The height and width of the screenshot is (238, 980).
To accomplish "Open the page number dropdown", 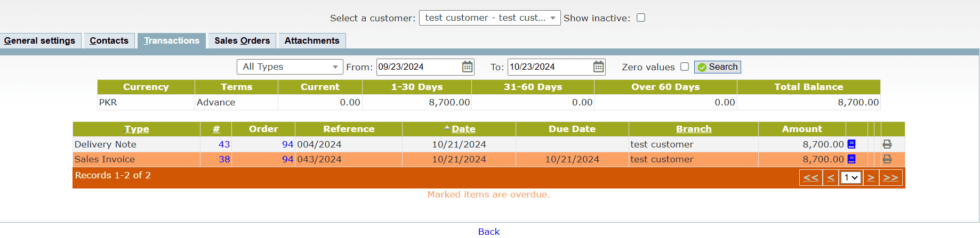I will [x=850, y=178].
